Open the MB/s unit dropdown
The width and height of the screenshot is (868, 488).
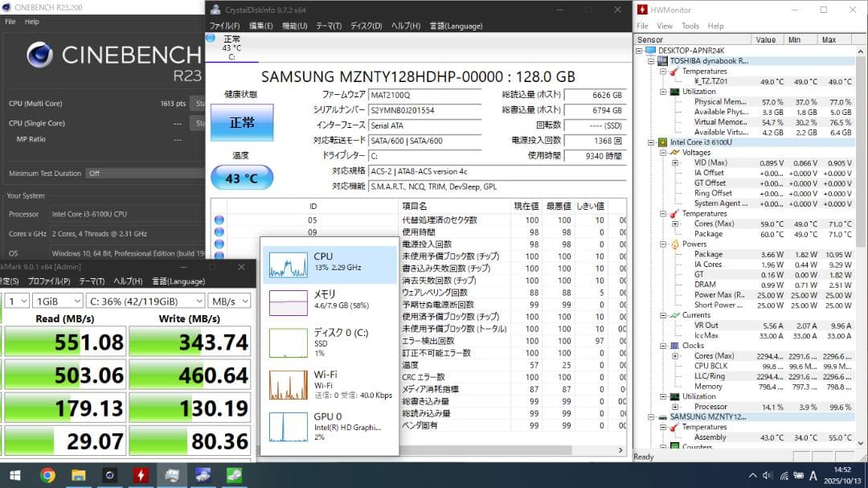(229, 301)
